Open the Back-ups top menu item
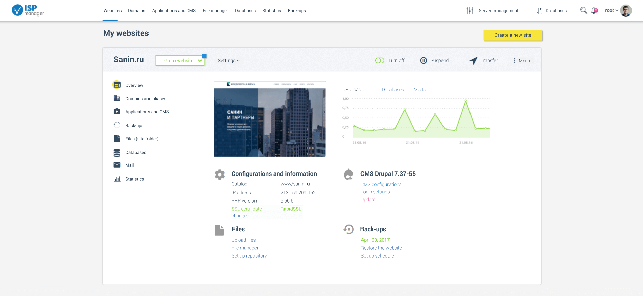 (297, 11)
